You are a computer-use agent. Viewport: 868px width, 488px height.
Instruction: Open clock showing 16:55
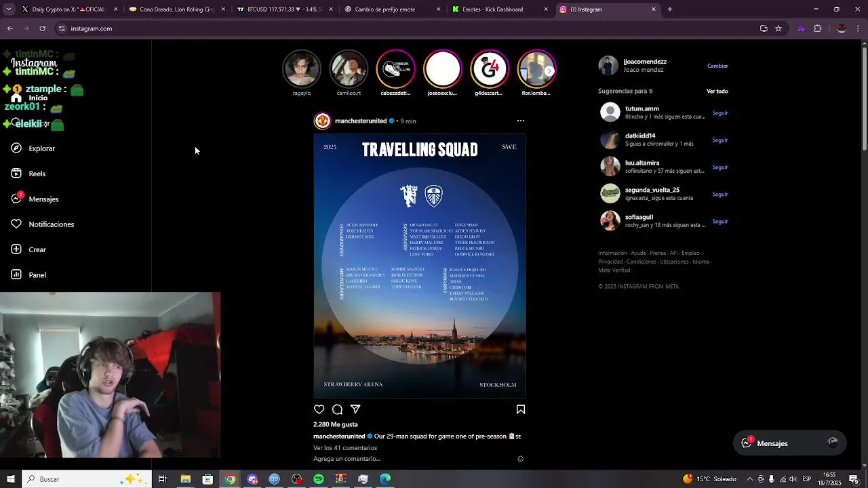(x=829, y=479)
